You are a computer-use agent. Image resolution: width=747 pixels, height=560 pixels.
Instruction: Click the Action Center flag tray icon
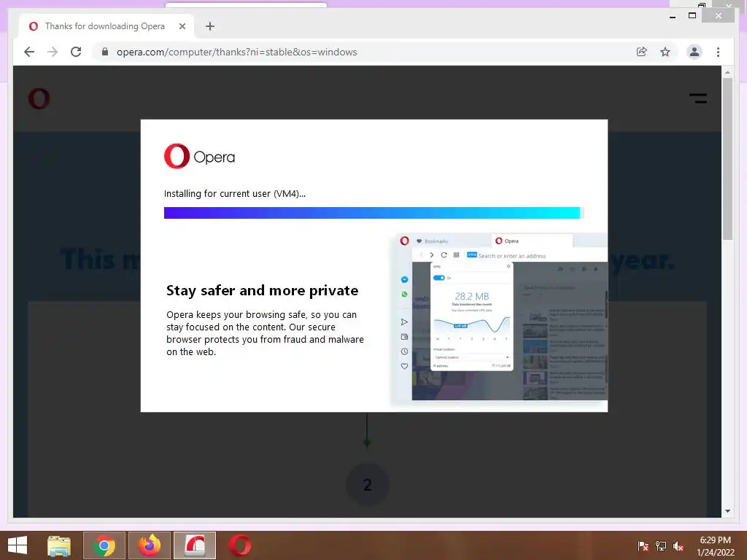(x=643, y=546)
